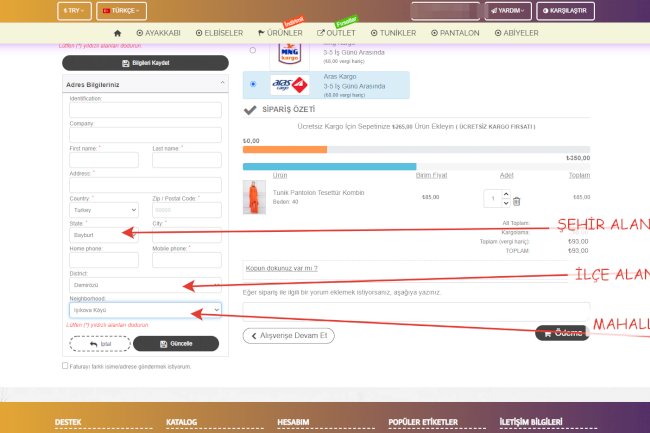The width and height of the screenshot is (650, 433).
Task: Open the YARDIM help dropdown
Action: tap(508, 11)
